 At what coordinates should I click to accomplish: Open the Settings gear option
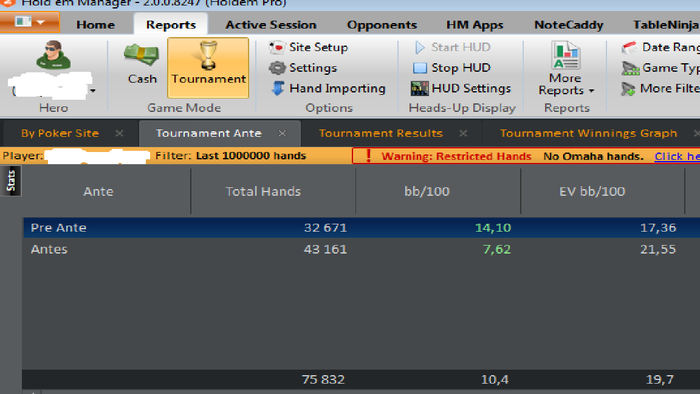(x=303, y=67)
